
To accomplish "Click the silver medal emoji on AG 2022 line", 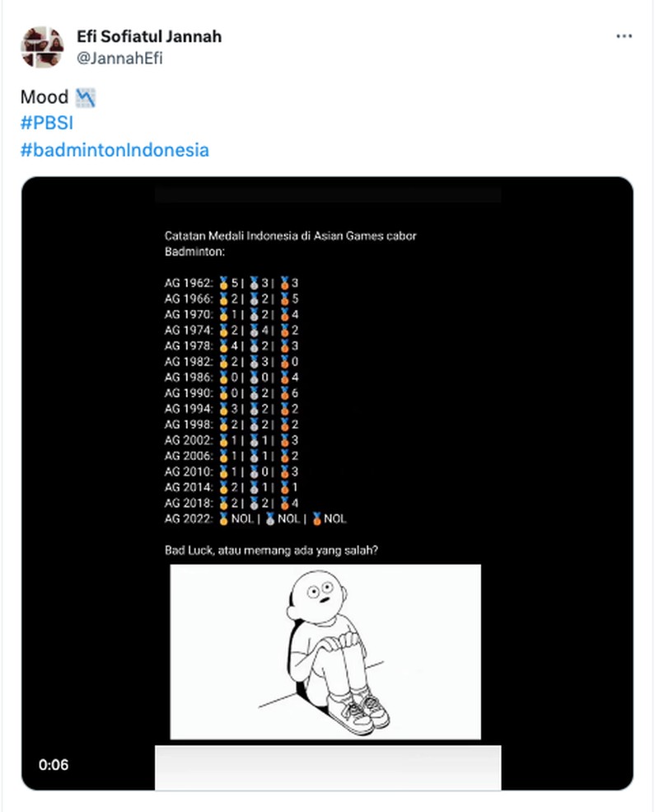I will click(x=269, y=519).
